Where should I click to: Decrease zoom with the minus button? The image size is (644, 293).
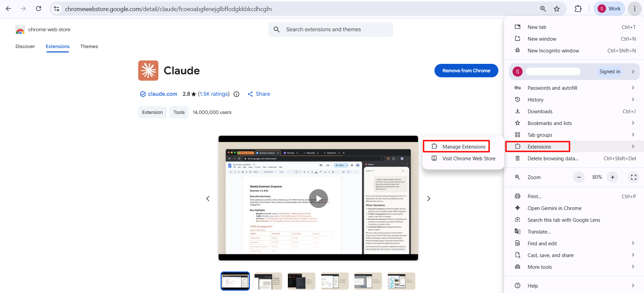(x=579, y=177)
